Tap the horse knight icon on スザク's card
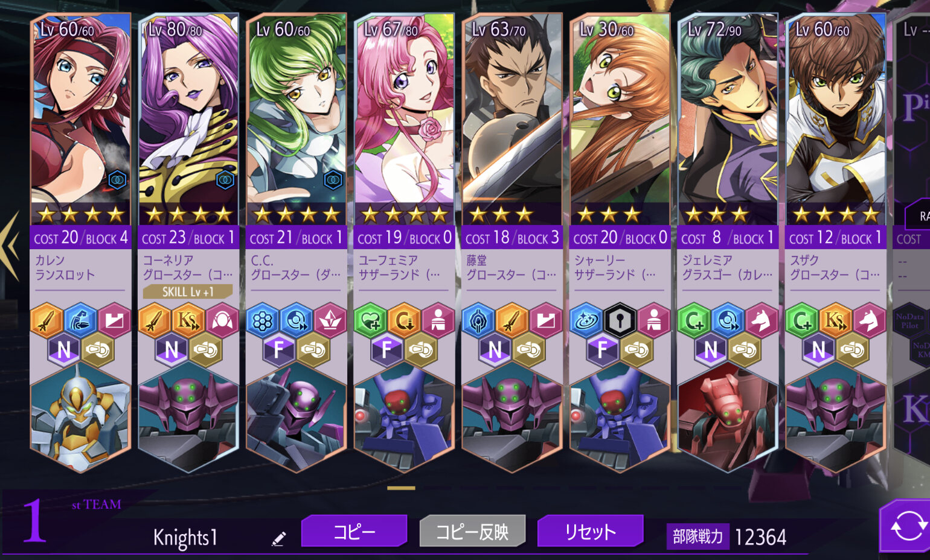 (869, 320)
